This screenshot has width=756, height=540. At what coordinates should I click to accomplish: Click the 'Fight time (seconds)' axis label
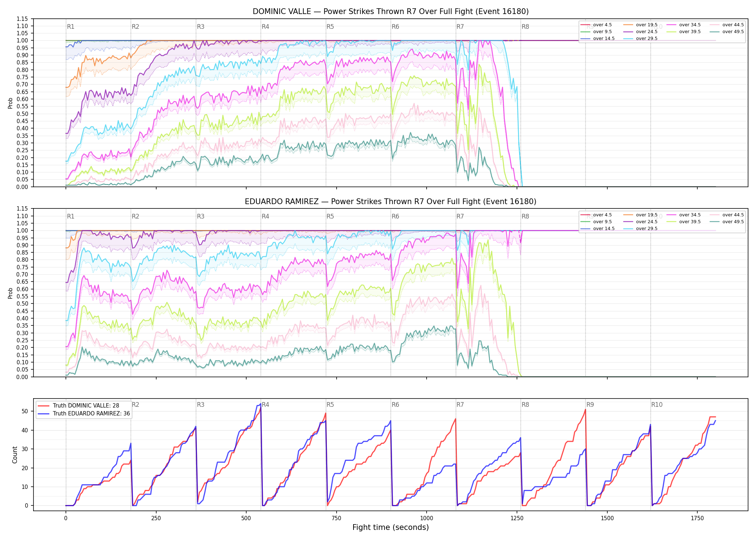(x=391, y=527)
